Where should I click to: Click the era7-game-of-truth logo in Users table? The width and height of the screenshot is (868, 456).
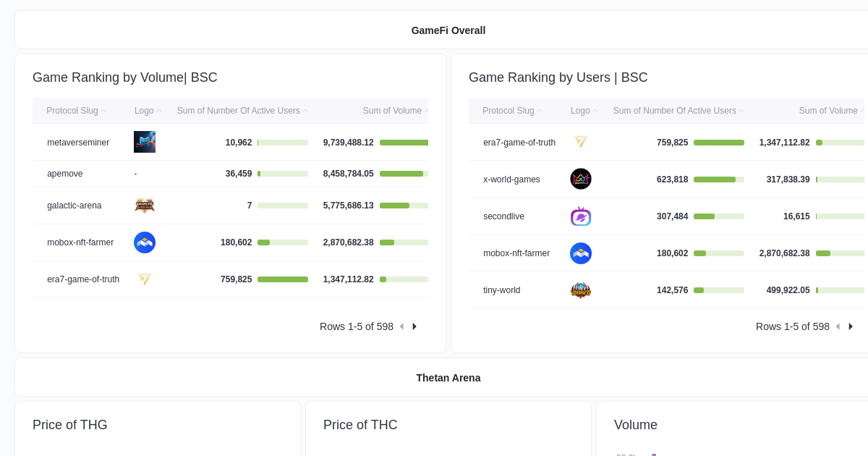click(x=581, y=142)
